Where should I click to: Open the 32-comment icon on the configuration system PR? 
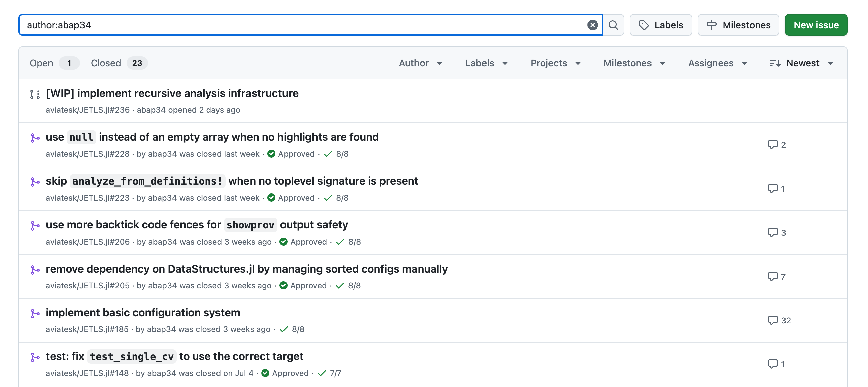coord(772,320)
